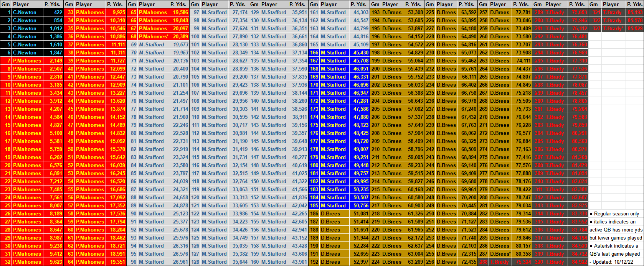Screen dimensions: 644x266
Task: Select game number 65 cell
Action: click(132, 12)
